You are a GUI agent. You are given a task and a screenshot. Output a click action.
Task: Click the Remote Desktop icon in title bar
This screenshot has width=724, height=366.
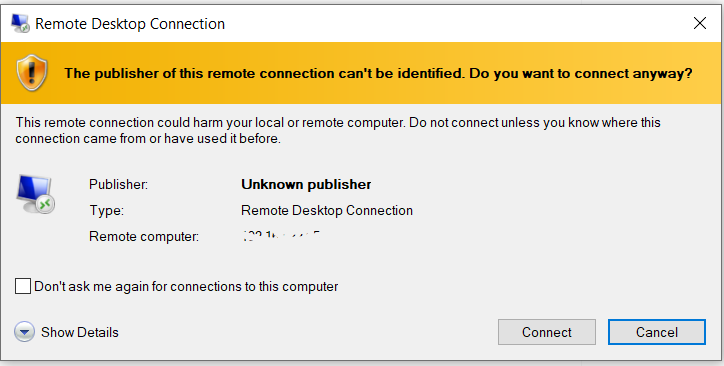click(x=20, y=23)
